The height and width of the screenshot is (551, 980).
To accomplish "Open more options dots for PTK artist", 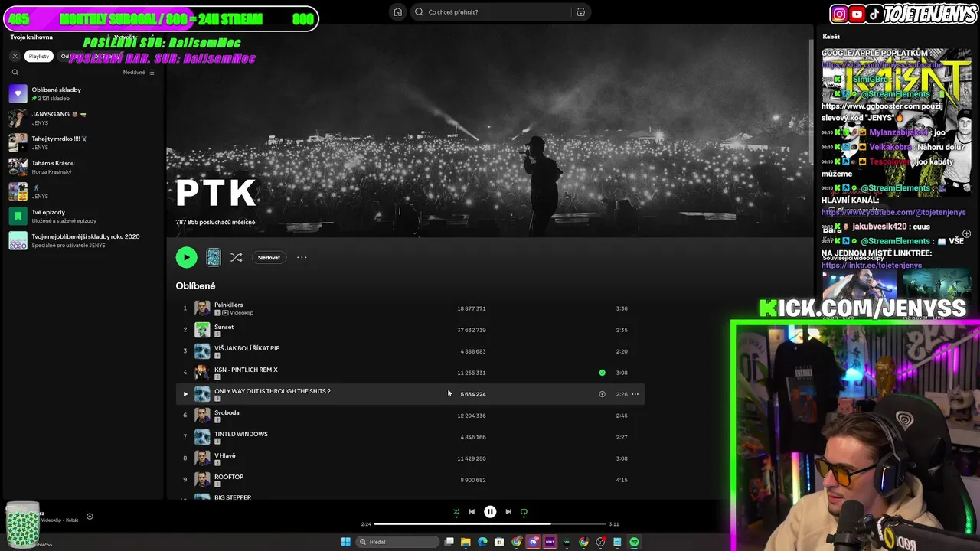I will (302, 257).
